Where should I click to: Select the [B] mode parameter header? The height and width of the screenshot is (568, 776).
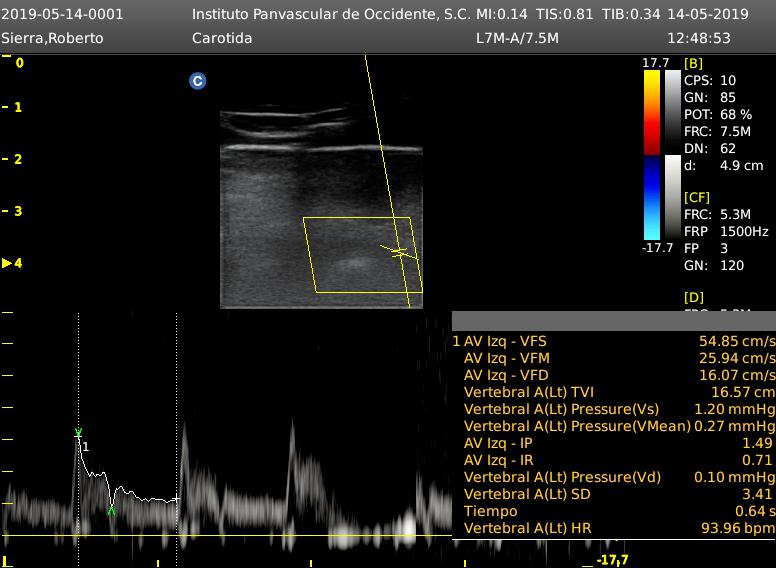point(692,63)
